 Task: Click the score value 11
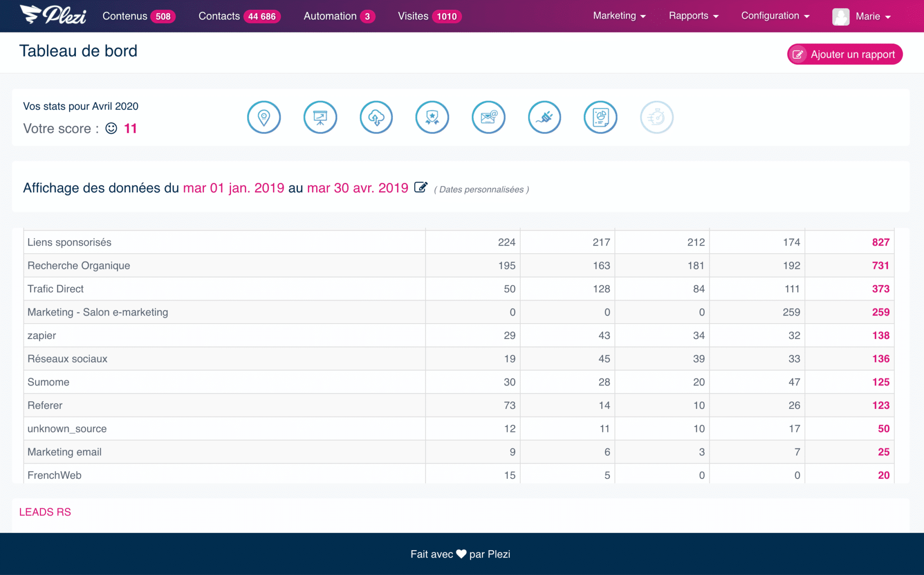tap(130, 129)
